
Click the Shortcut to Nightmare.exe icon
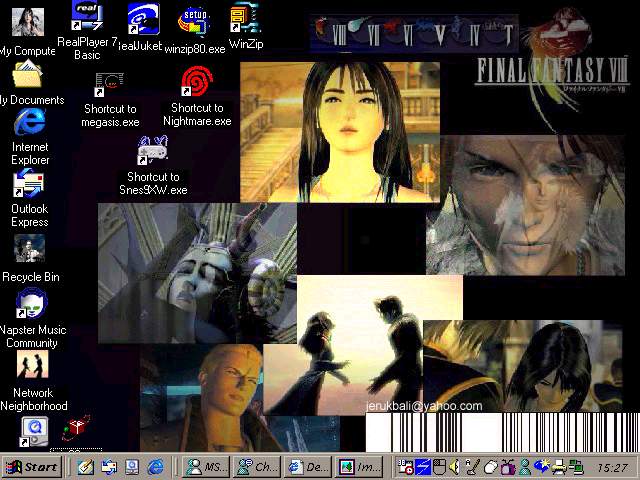[x=196, y=83]
